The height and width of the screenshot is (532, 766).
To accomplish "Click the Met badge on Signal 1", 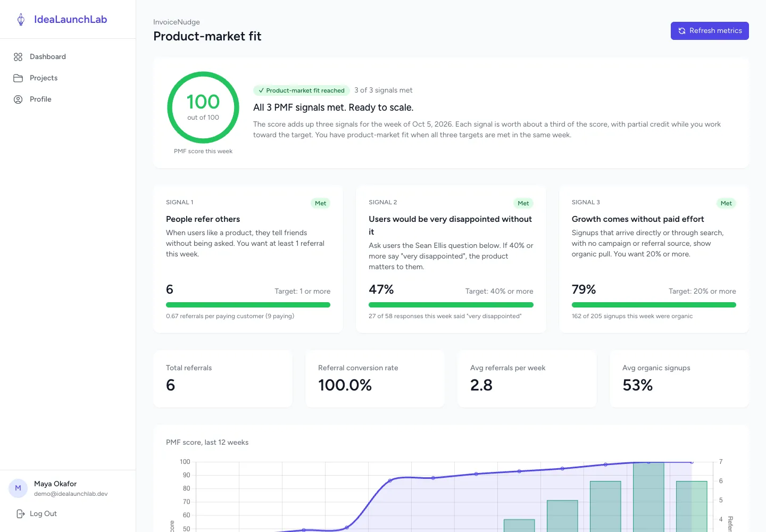I will [320, 203].
